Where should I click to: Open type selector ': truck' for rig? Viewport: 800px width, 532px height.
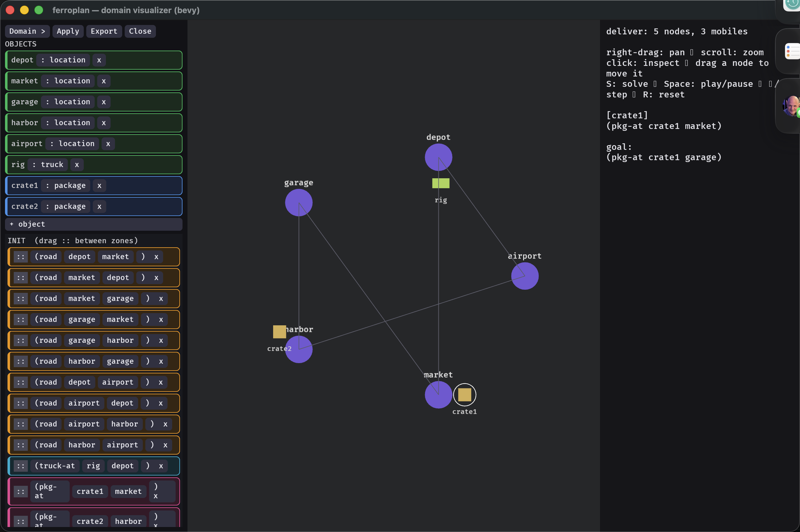click(x=47, y=165)
